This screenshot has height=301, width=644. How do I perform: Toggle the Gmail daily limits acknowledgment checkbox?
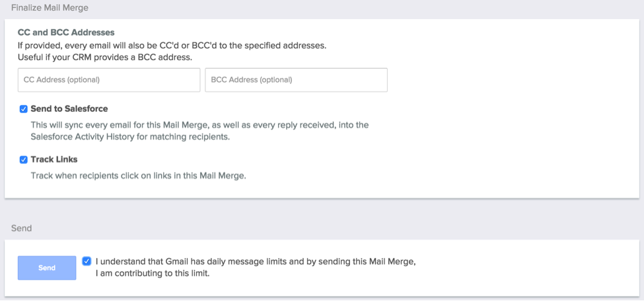coord(87,261)
